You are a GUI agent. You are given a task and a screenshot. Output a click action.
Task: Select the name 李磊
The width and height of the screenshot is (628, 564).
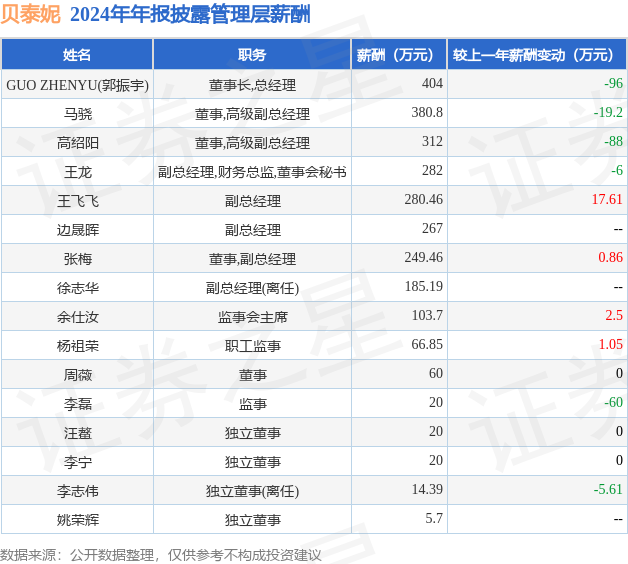(x=78, y=404)
